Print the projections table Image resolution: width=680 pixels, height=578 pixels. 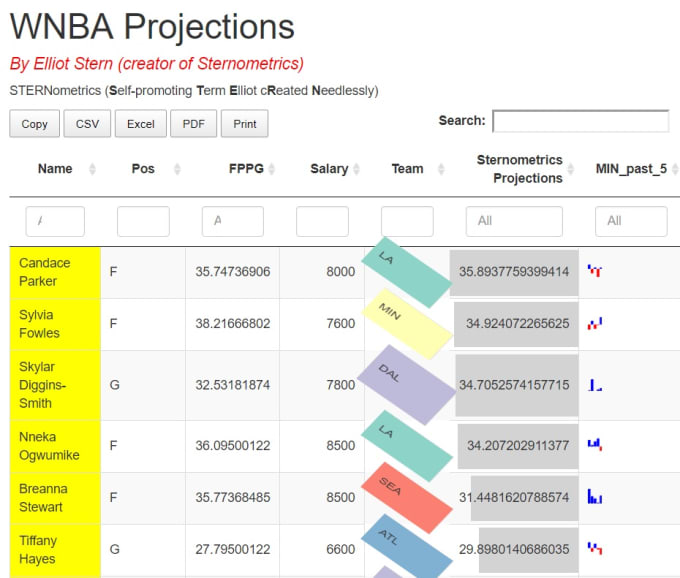(245, 124)
